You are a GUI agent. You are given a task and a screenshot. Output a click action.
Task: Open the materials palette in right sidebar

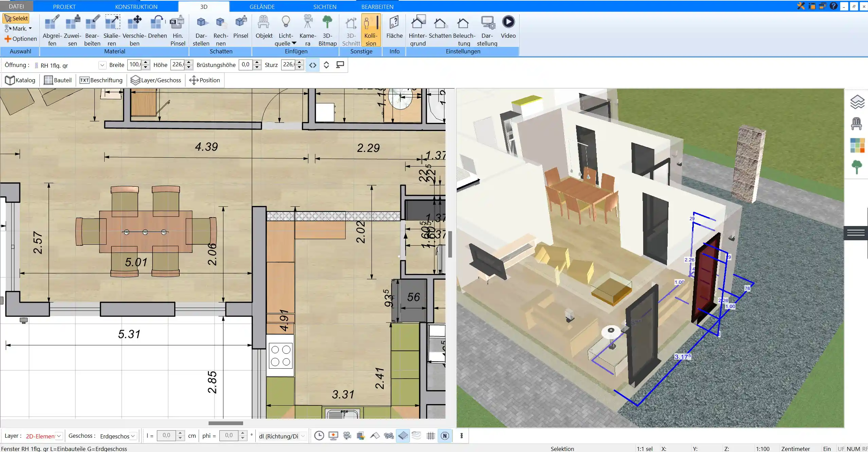857,145
